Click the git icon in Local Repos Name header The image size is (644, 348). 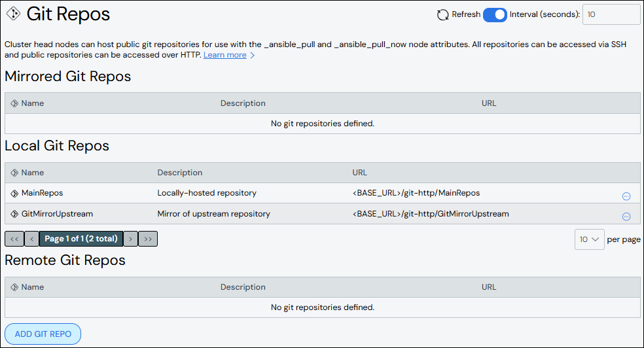[x=14, y=173]
